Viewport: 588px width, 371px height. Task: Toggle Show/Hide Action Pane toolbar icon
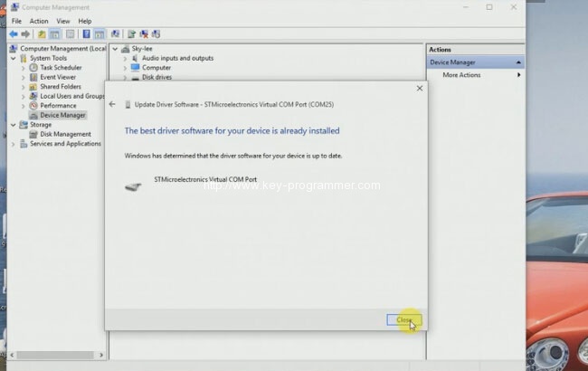coord(100,34)
